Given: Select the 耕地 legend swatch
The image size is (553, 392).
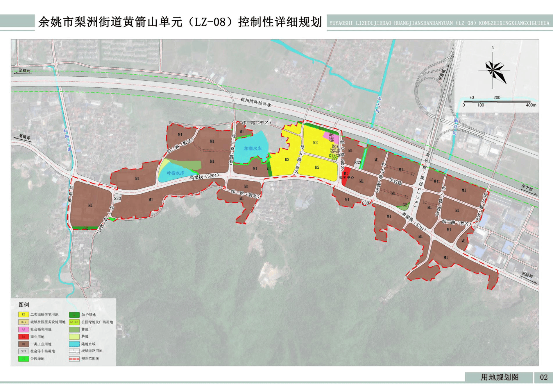Looking at the screenshot, I should pos(74,337).
